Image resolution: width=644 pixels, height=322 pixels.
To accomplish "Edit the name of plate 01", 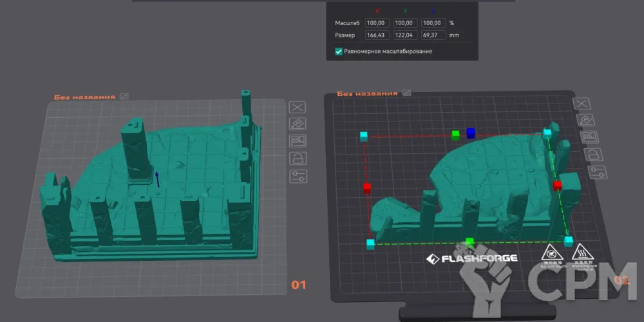I will [124, 97].
